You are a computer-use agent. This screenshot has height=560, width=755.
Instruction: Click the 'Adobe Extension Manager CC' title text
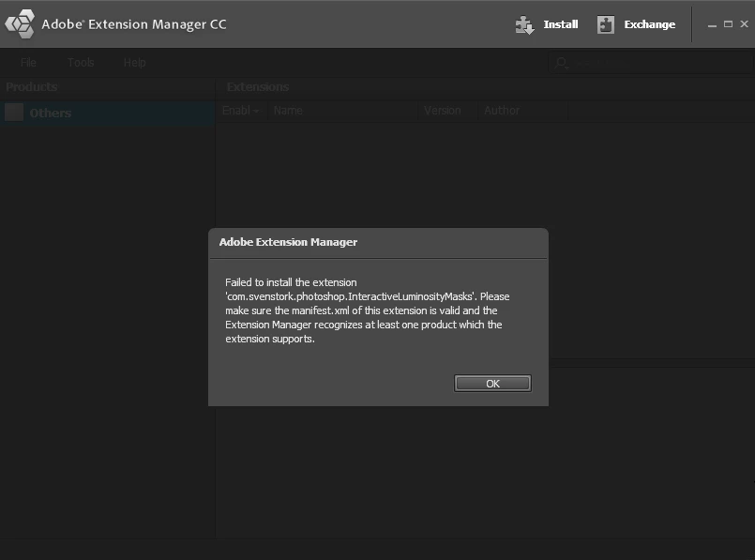coord(134,24)
